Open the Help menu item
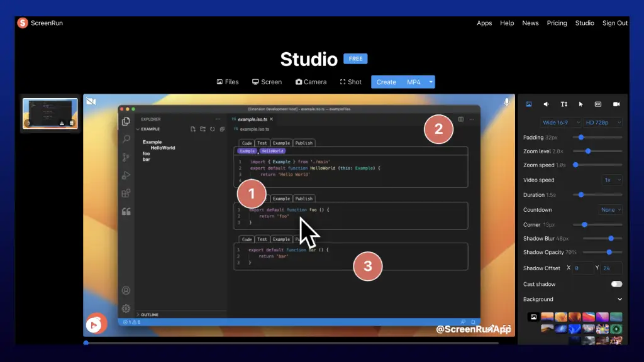The height and width of the screenshot is (362, 644). (x=507, y=23)
